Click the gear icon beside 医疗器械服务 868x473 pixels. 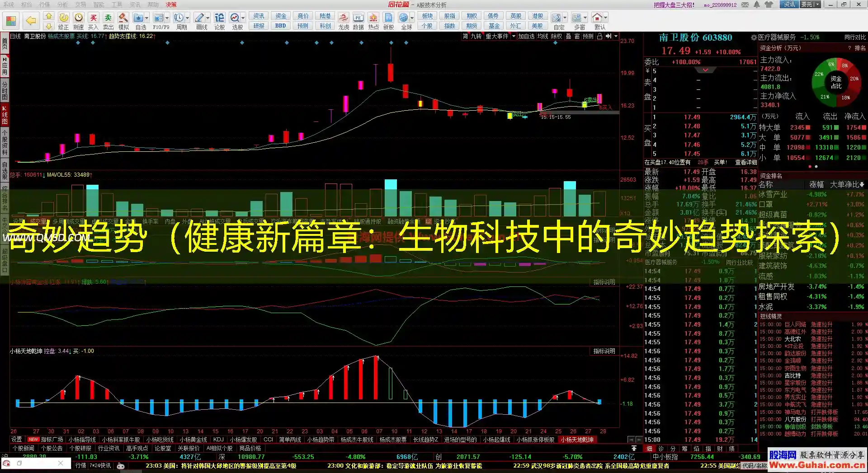754,37
